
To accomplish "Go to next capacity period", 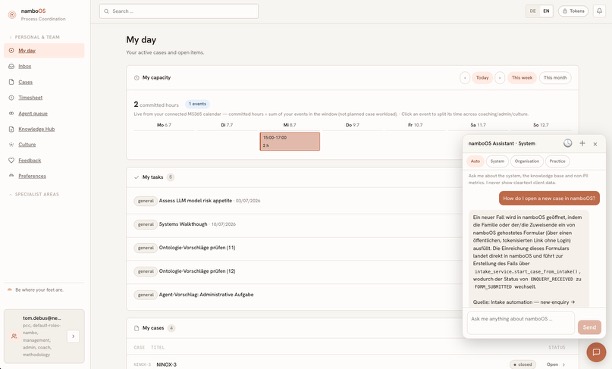I will tap(500, 78).
